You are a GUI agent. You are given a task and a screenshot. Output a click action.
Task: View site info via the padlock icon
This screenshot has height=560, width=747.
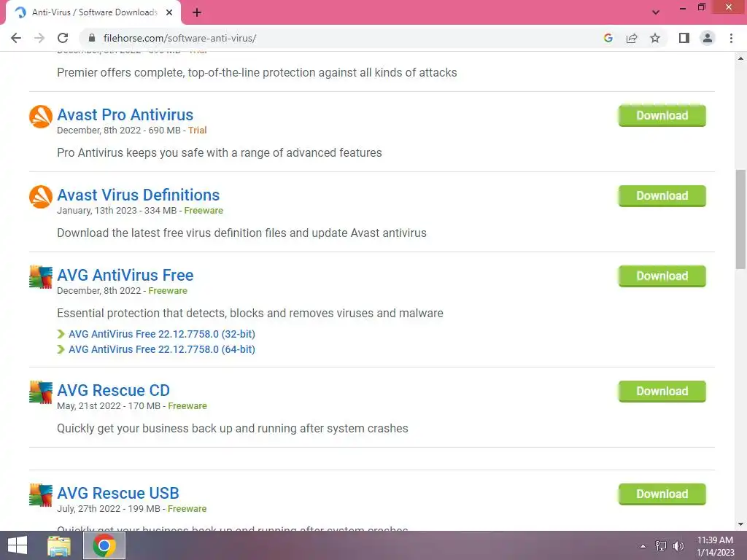(x=92, y=38)
